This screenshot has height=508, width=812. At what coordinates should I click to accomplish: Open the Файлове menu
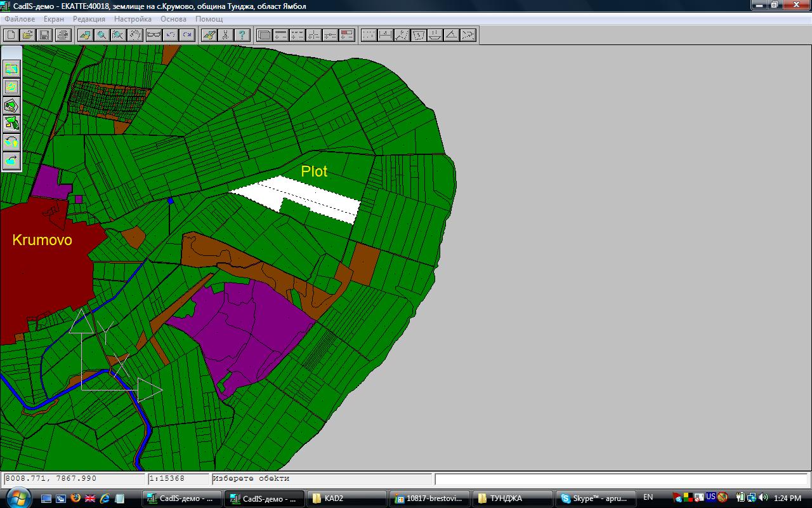pos(20,19)
